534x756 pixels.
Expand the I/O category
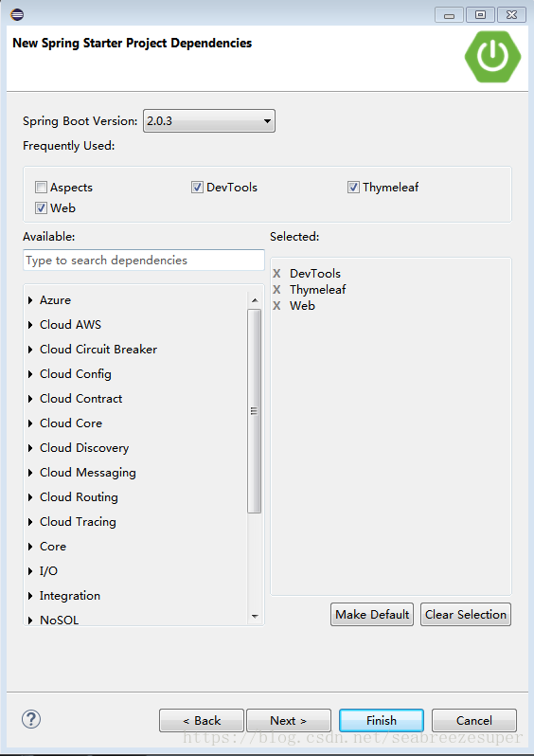coord(30,571)
